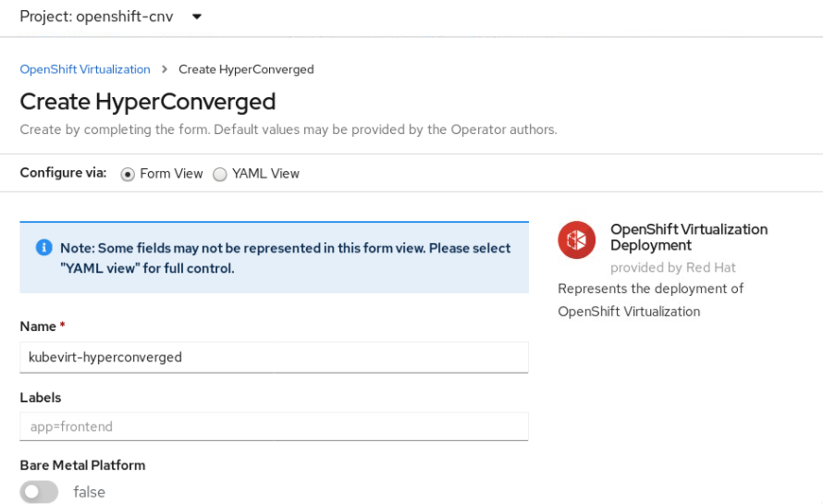Image resolution: width=823 pixels, height=504 pixels.
Task: Click the blue YAML view note banner
Action: (274, 257)
